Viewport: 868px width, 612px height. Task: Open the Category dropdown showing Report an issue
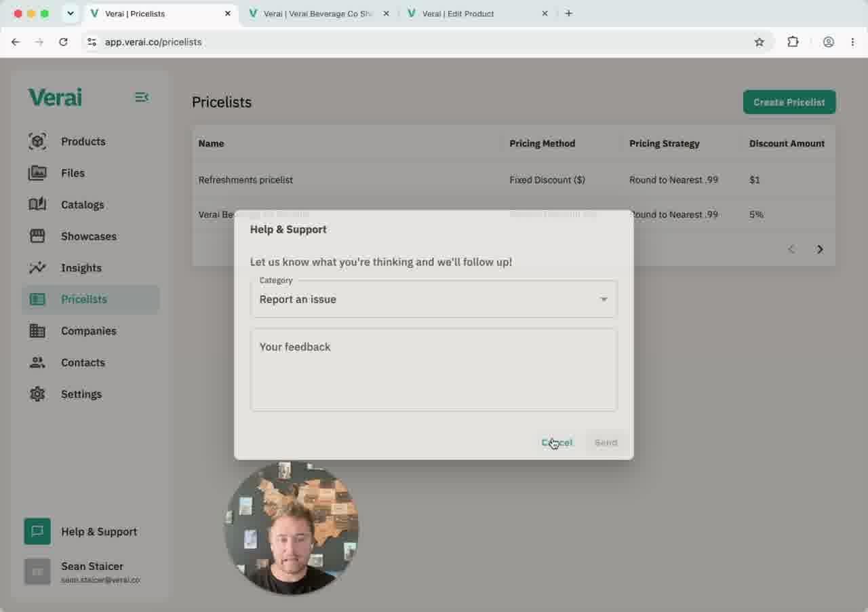click(x=434, y=299)
